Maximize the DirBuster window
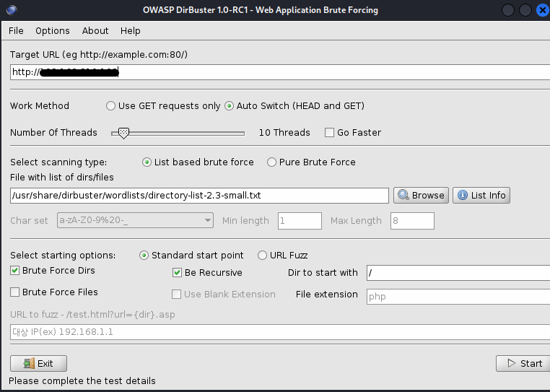This screenshot has width=550, height=392. (527, 10)
